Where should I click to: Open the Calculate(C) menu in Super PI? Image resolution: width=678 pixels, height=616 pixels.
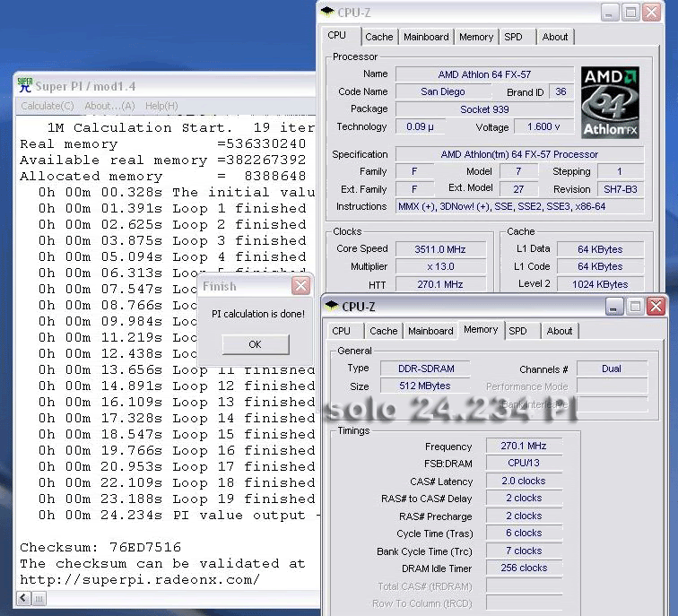click(48, 106)
